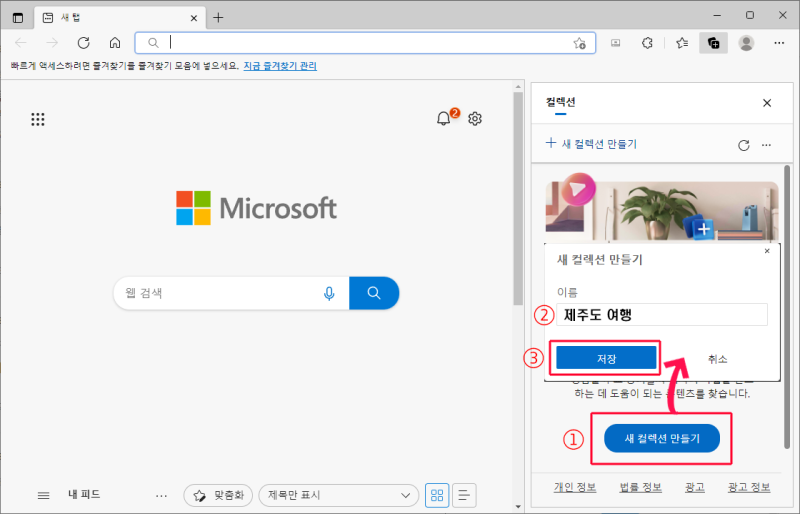Screen dimensions: 800x514
Task: Click the 맞춤화 button
Action: tap(218, 495)
